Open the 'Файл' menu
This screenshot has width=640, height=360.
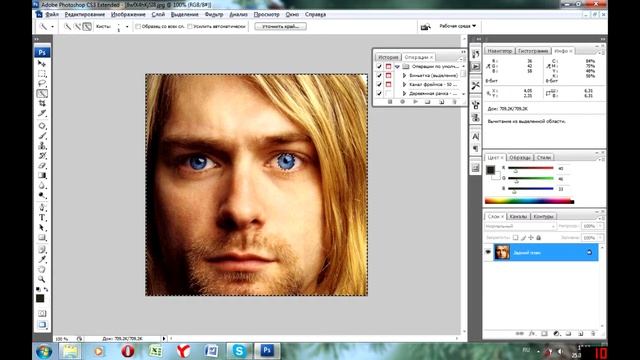(x=52, y=15)
